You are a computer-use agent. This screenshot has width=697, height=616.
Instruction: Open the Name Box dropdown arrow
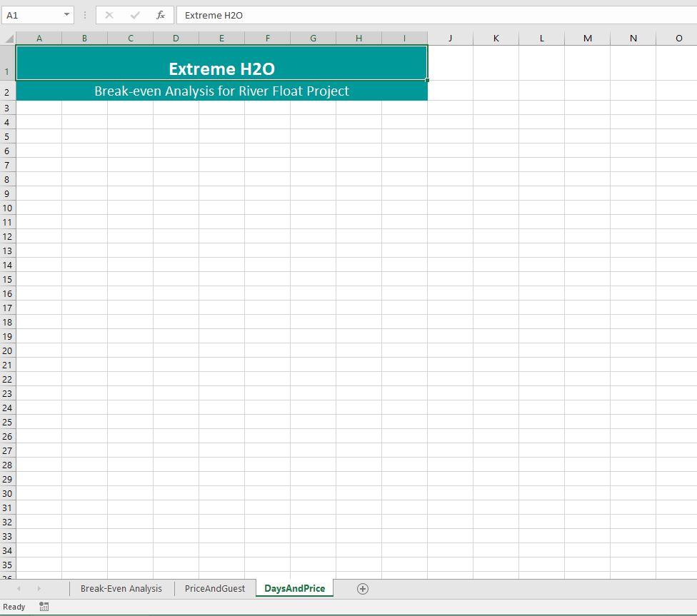click(68, 15)
